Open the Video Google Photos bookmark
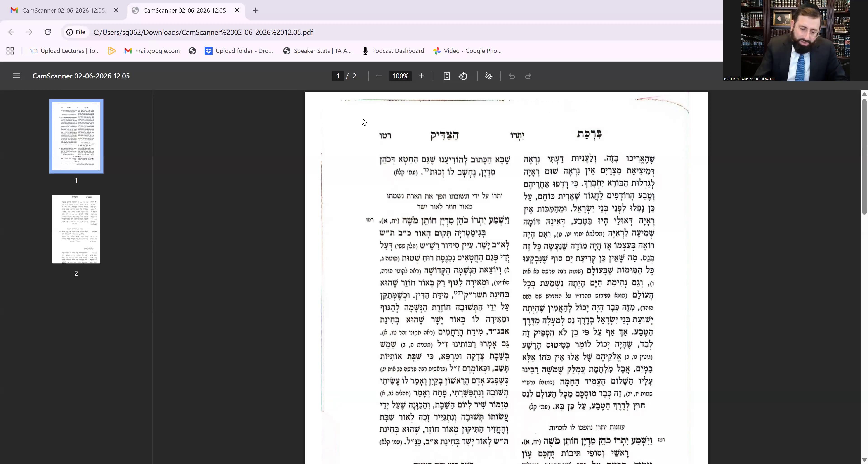The width and height of the screenshot is (868, 464). coord(467,51)
